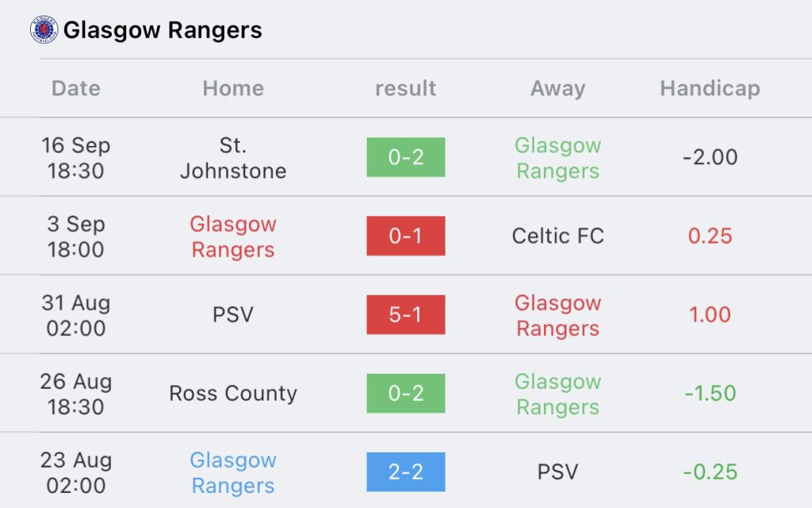This screenshot has height=508, width=812.
Task: Click the blue 2-2 draw result badge
Action: [405, 471]
